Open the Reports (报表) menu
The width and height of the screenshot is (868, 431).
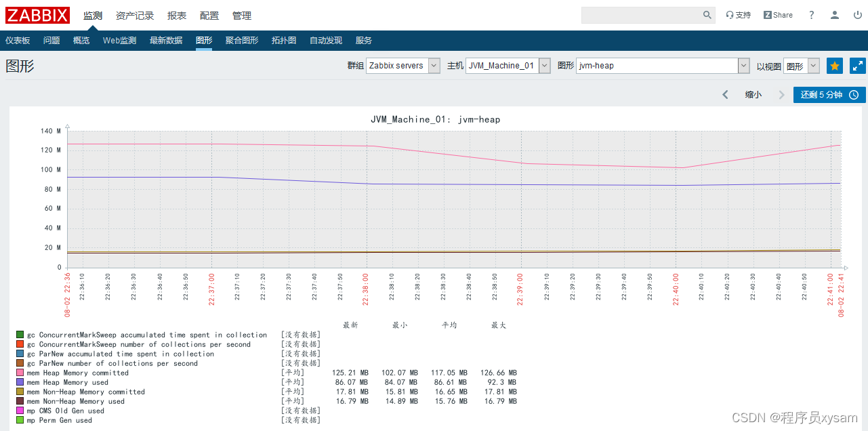click(x=177, y=16)
